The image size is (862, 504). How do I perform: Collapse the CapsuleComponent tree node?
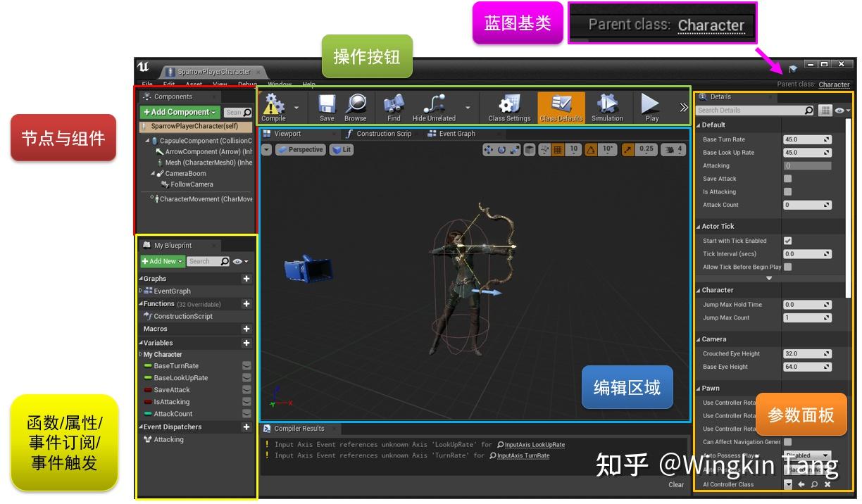tap(147, 141)
